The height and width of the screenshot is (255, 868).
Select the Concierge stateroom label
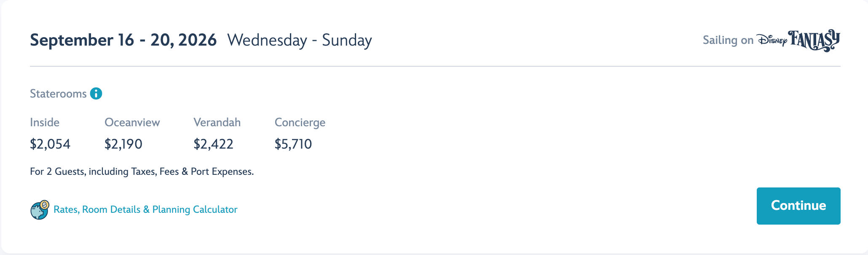[300, 122]
